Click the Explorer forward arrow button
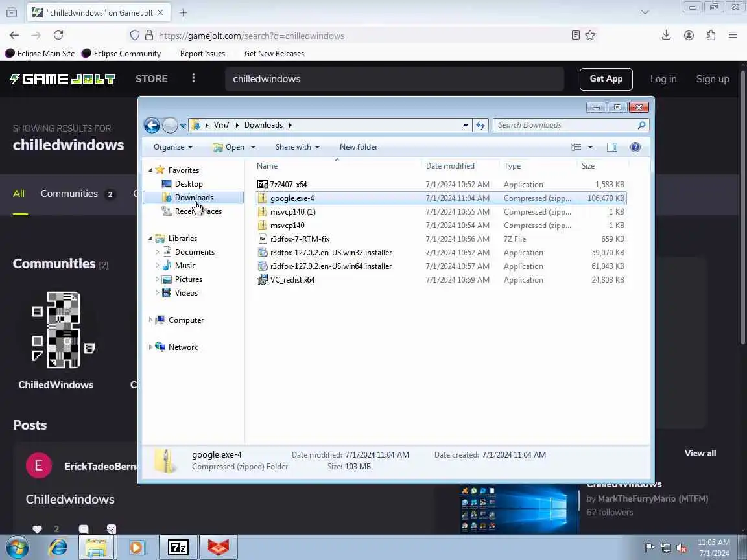Viewport: 747px width, 560px height. (170, 125)
